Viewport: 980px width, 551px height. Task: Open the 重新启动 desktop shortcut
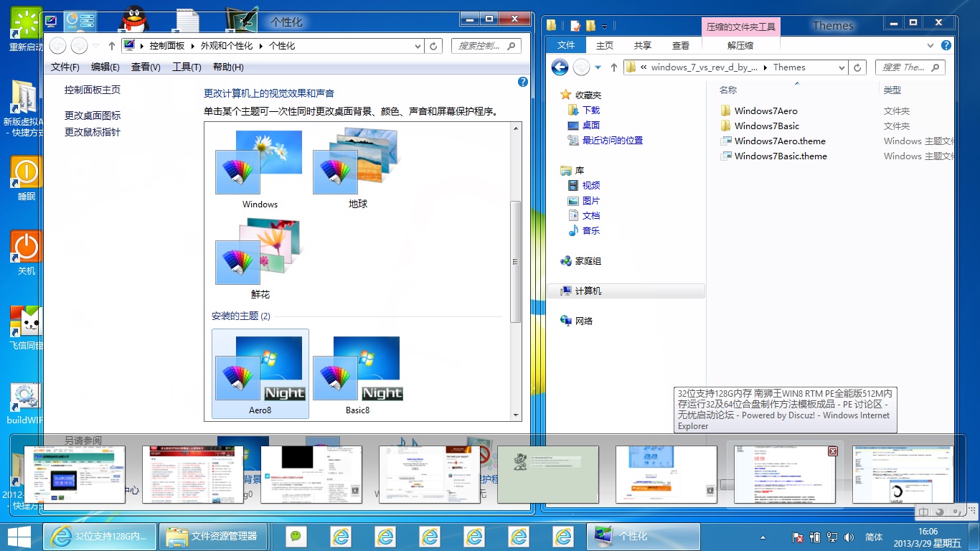pyautogui.click(x=26, y=30)
